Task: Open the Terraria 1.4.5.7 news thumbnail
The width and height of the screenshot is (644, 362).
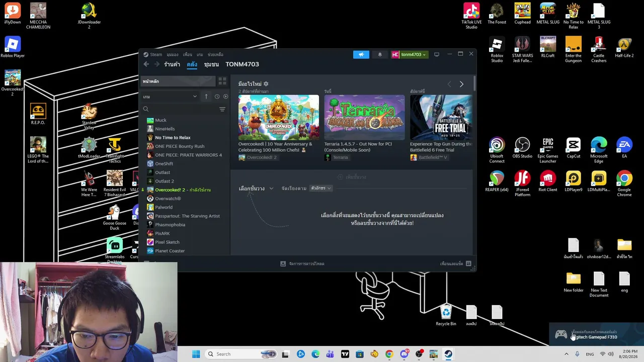Action: (364, 117)
